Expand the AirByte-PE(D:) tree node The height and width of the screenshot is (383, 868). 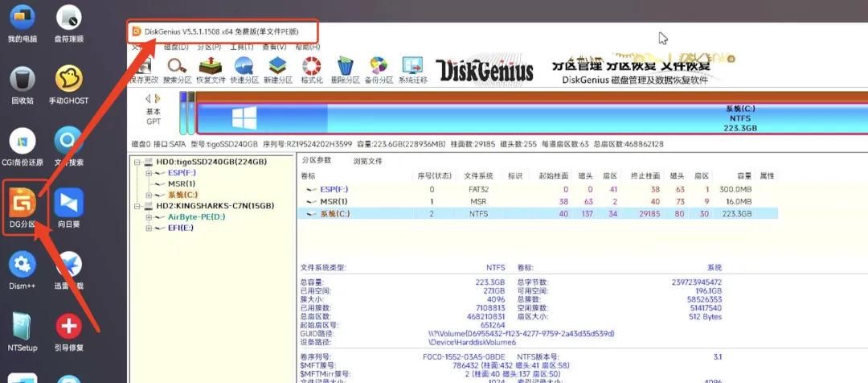click(149, 217)
